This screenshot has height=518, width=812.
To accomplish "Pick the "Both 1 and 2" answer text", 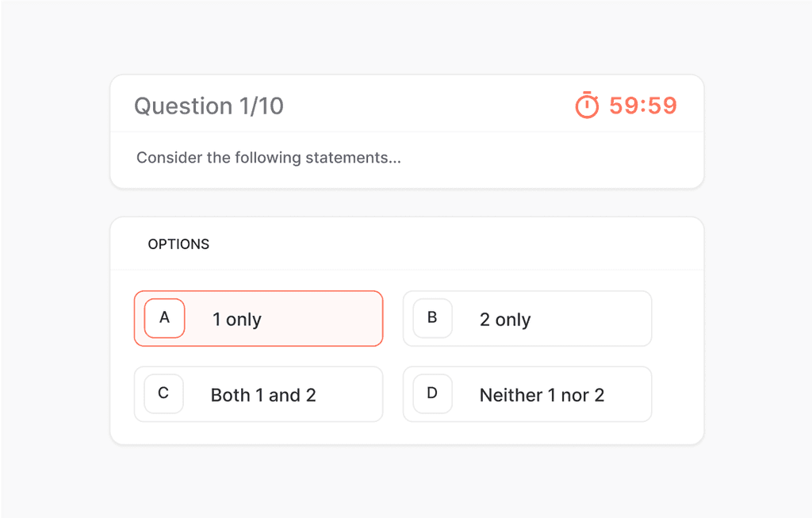I will pos(263,395).
